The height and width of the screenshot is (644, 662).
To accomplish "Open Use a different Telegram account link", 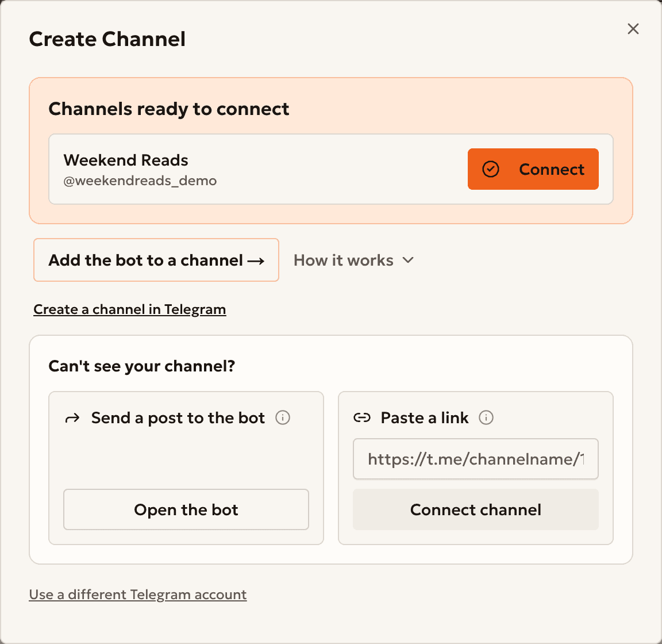I will coord(138,595).
